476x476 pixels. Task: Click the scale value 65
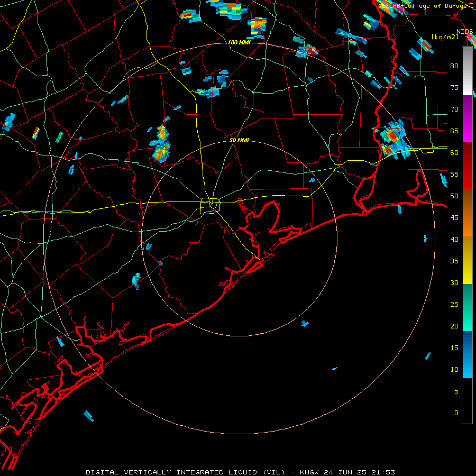[x=454, y=131]
